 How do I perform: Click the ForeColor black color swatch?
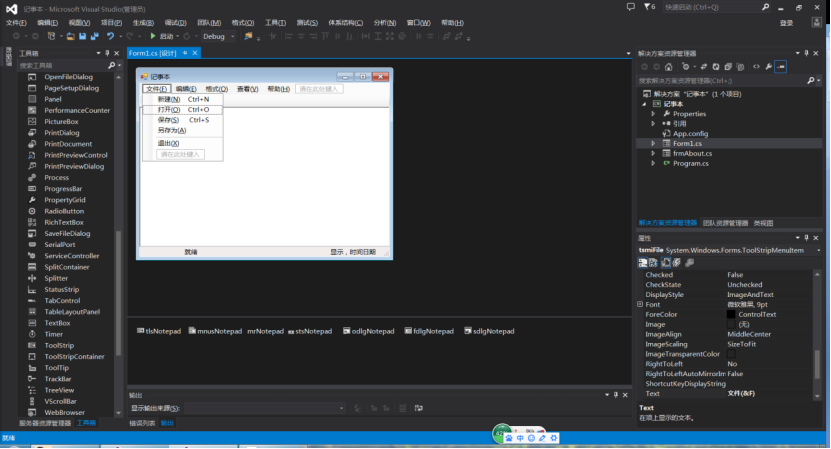pyautogui.click(x=731, y=314)
